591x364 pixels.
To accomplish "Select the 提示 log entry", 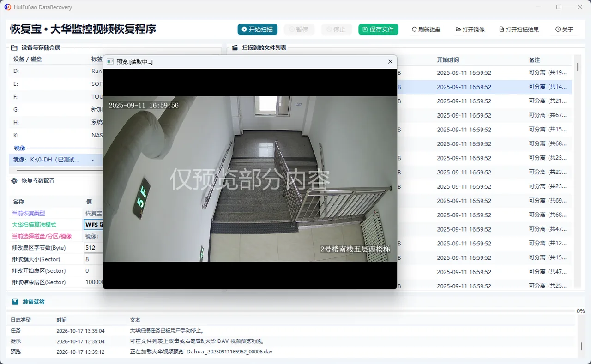I will tap(292, 341).
